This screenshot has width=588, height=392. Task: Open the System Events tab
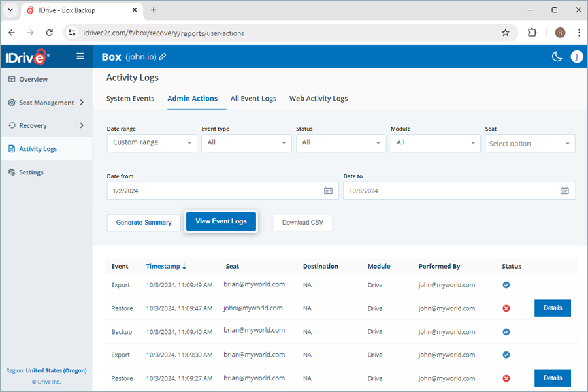click(130, 98)
